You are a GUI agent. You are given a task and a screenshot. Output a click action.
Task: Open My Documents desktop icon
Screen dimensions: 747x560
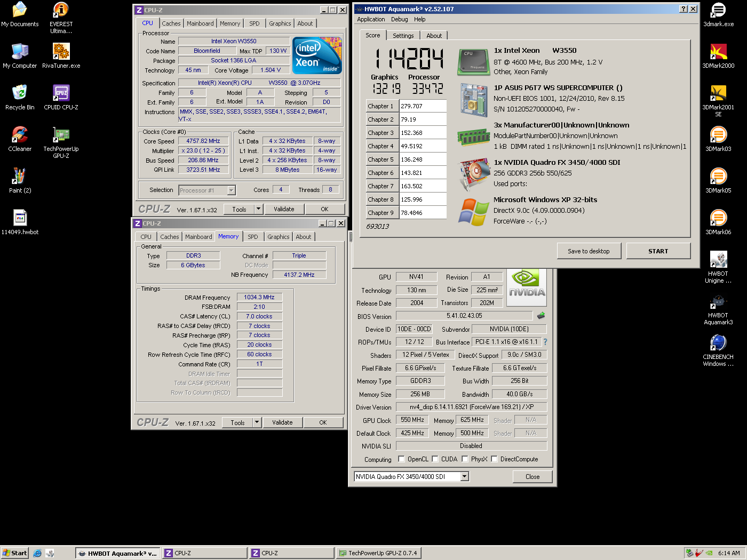(x=20, y=14)
